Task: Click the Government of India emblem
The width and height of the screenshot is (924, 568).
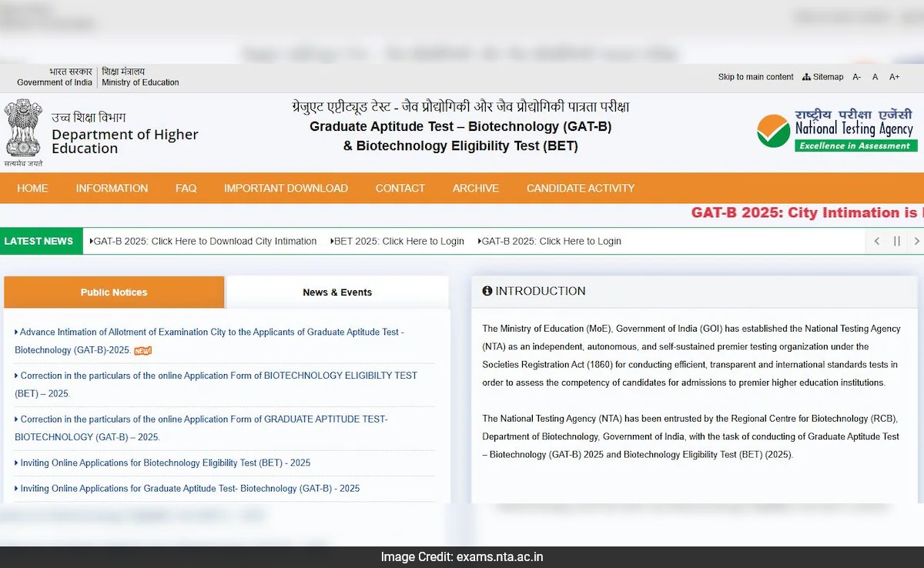Action: click(x=23, y=129)
